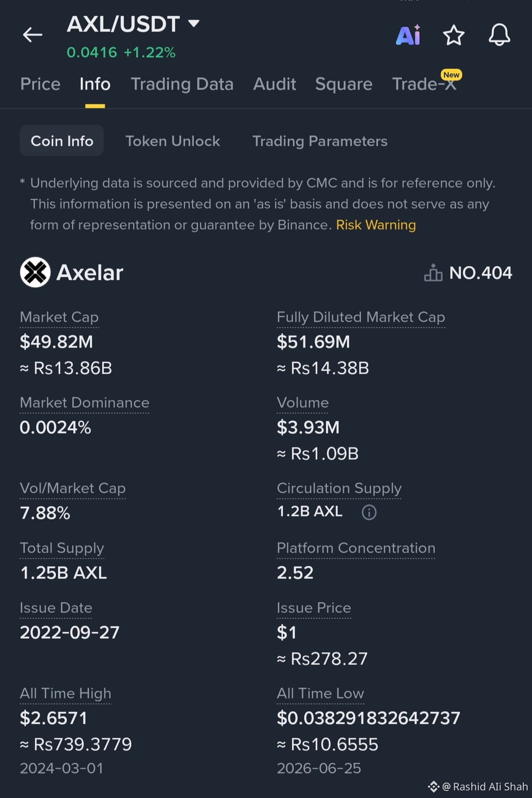The height and width of the screenshot is (798, 532).
Task: Go to the Square tab
Action: 344,84
